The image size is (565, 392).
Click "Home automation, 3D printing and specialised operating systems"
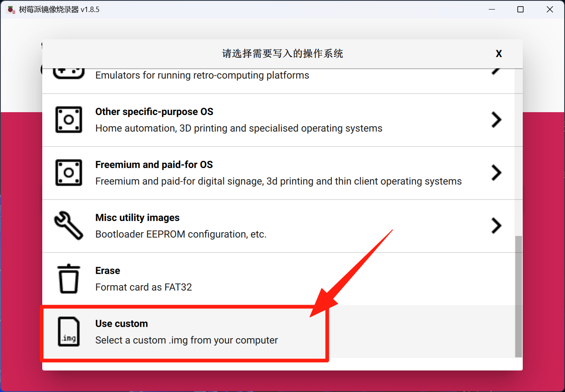click(239, 128)
